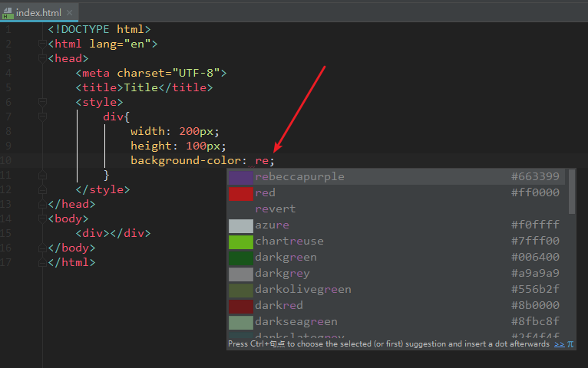Click the #663399 hex value

(535, 176)
